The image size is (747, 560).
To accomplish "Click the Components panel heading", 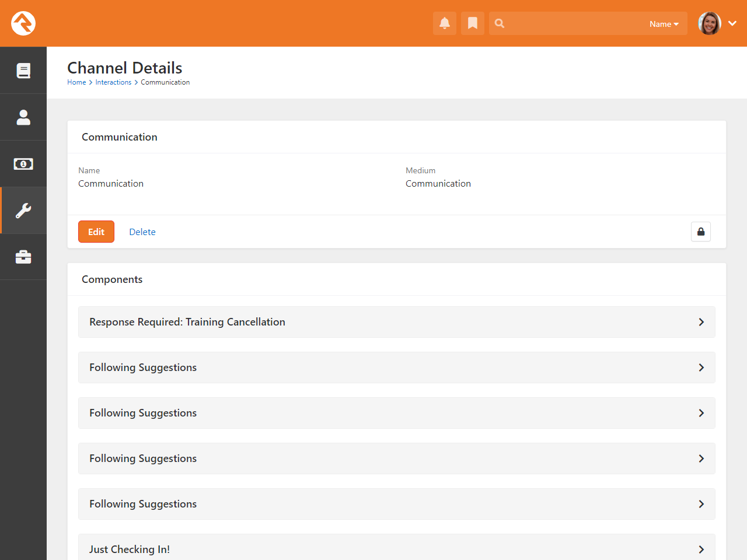I will pos(112,279).
